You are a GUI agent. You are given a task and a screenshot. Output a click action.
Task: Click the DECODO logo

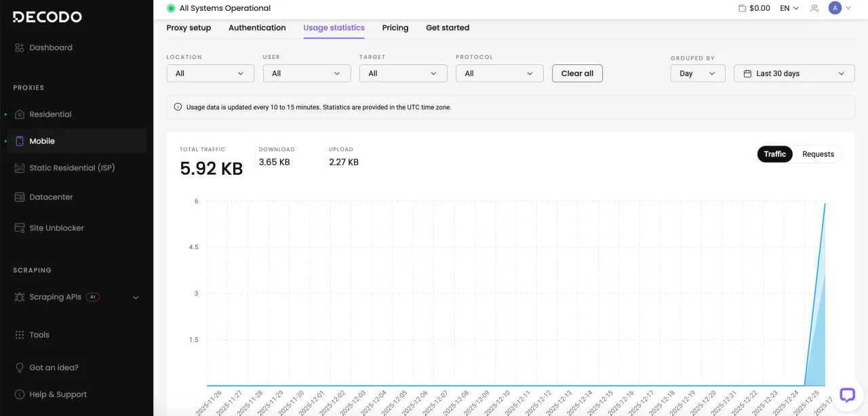tap(47, 17)
